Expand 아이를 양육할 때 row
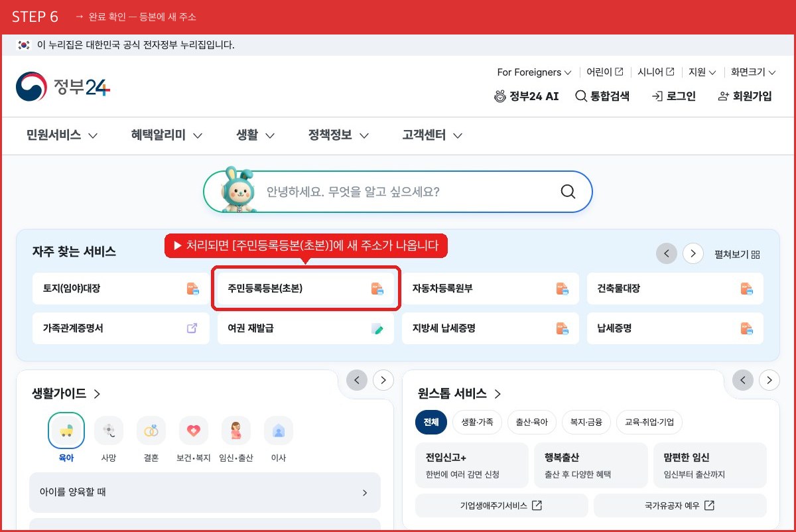Screen dimensions: 796x532 pos(205,492)
